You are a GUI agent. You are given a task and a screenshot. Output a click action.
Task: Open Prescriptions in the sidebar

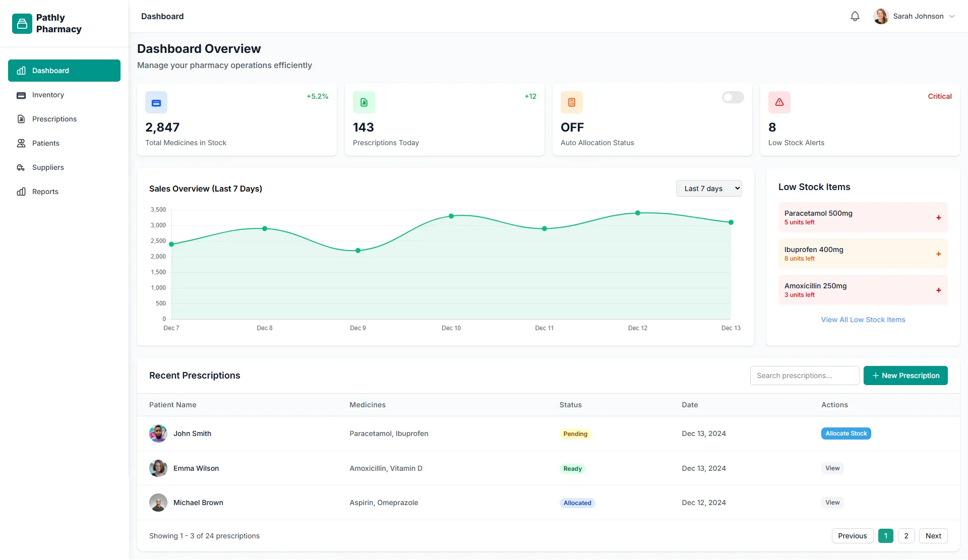point(64,119)
